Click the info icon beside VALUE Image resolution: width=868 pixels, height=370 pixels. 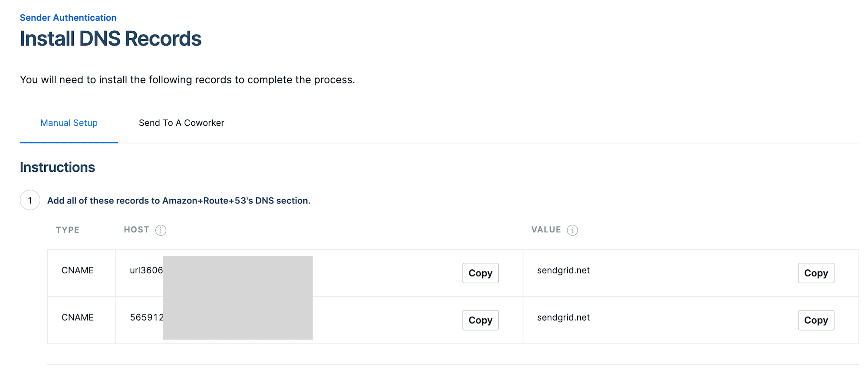pyautogui.click(x=572, y=230)
